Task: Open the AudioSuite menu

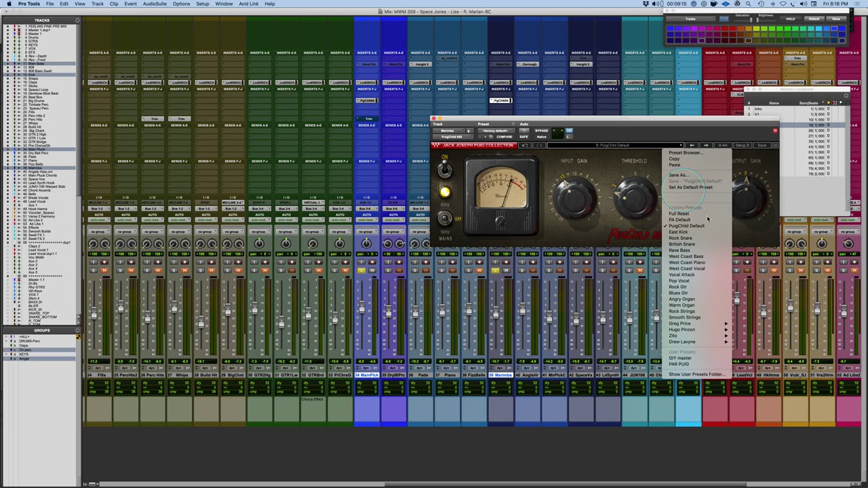Action: (154, 4)
